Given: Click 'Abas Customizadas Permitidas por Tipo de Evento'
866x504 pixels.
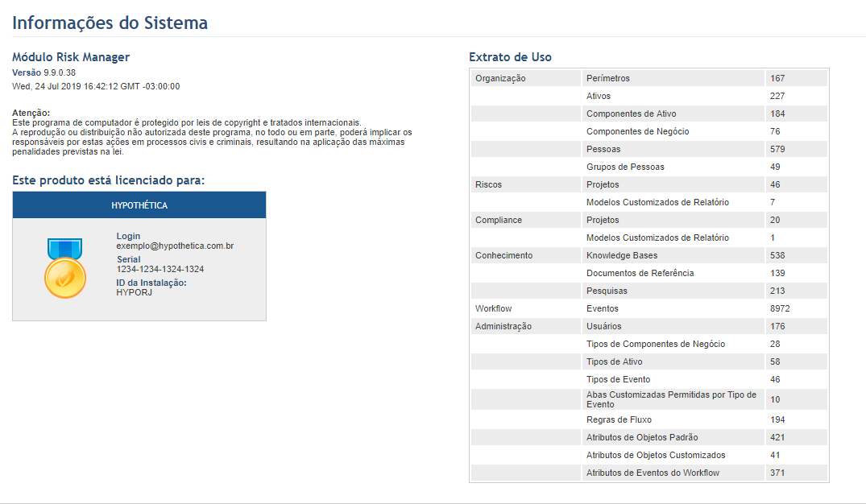Looking at the screenshot, I should 672,399.
